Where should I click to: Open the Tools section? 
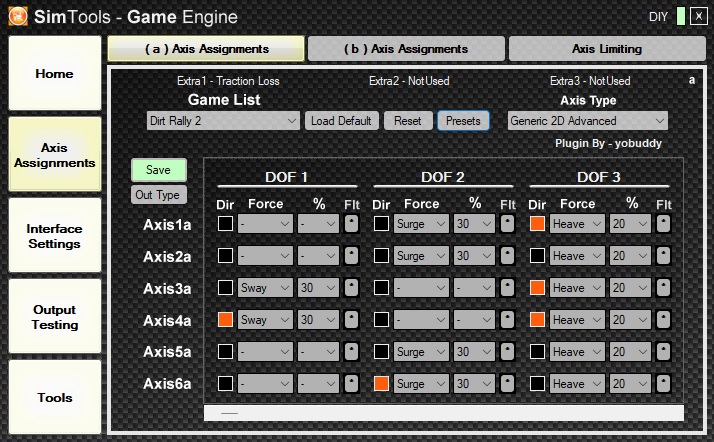coord(55,397)
